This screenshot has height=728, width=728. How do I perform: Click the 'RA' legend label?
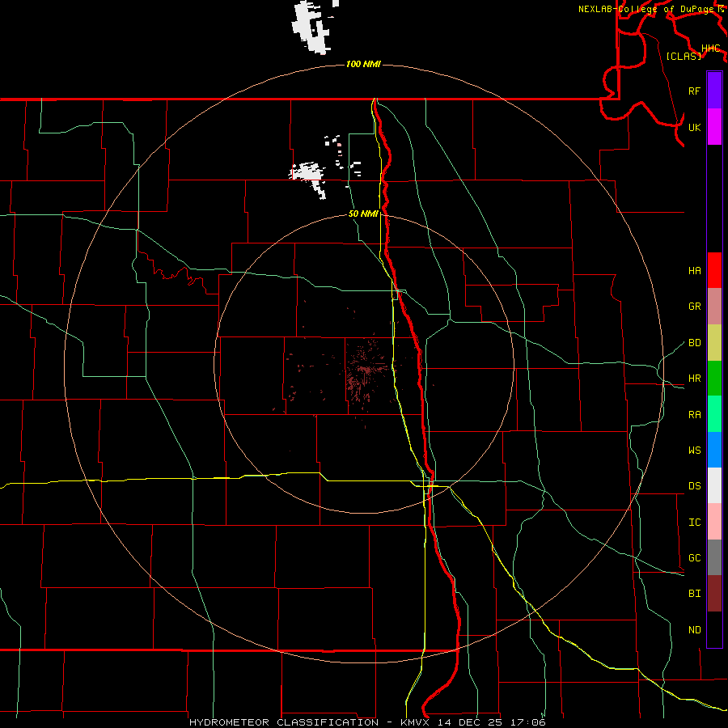tap(694, 415)
